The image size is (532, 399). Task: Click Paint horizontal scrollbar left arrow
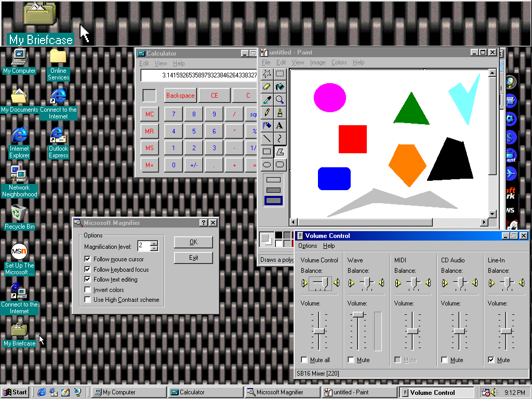pos(294,222)
